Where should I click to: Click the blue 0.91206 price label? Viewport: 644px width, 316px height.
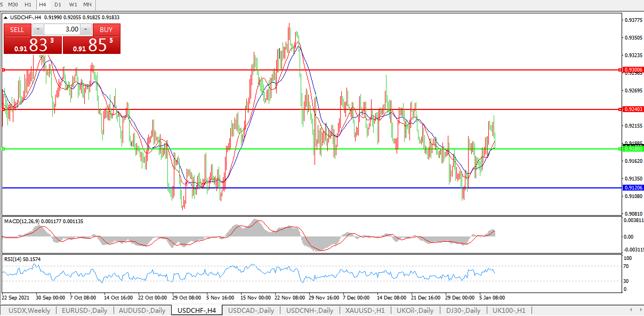[x=633, y=188]
